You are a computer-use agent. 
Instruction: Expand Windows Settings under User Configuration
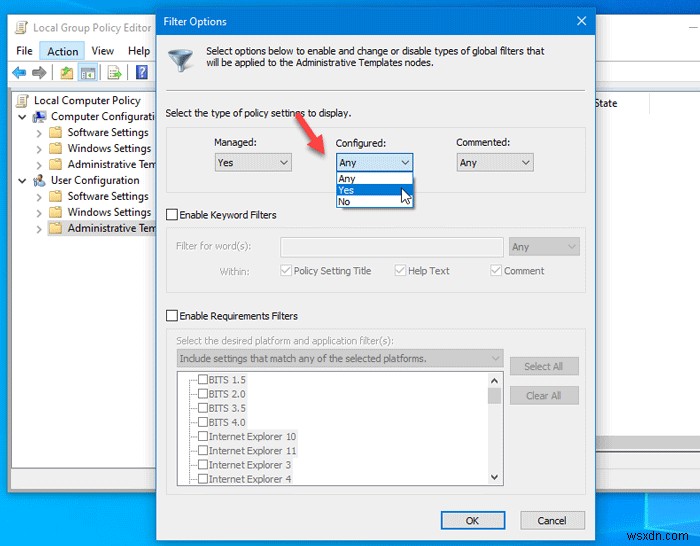(39, 213)
